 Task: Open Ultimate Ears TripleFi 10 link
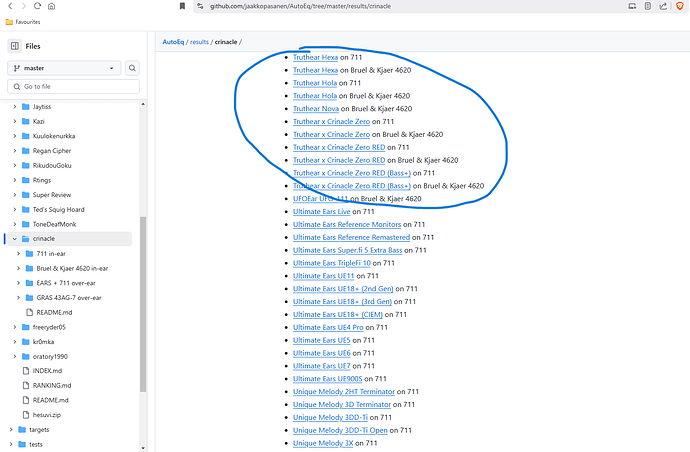(x=332, y=263)
